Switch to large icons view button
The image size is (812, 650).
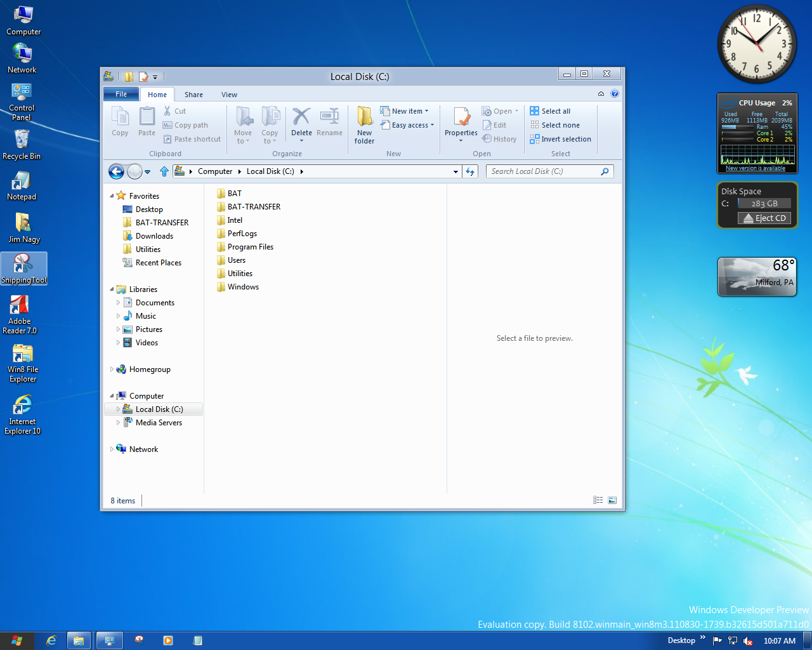click(612, 500)
